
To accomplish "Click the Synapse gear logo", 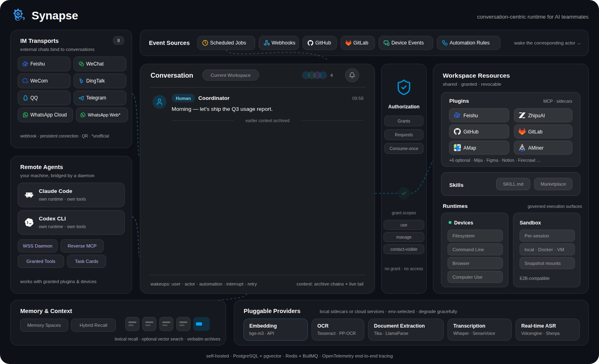I will (x=19, y=15).
